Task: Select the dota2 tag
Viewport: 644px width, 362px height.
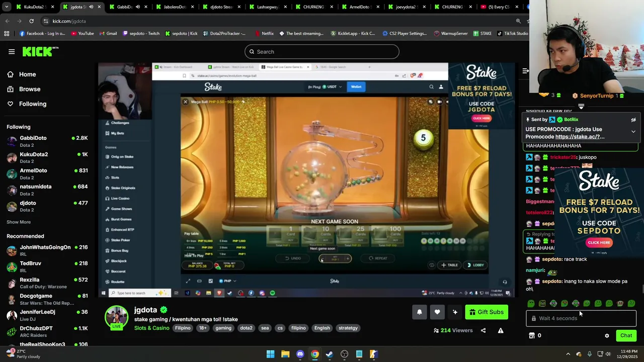Action: click(x=246, y=328)
